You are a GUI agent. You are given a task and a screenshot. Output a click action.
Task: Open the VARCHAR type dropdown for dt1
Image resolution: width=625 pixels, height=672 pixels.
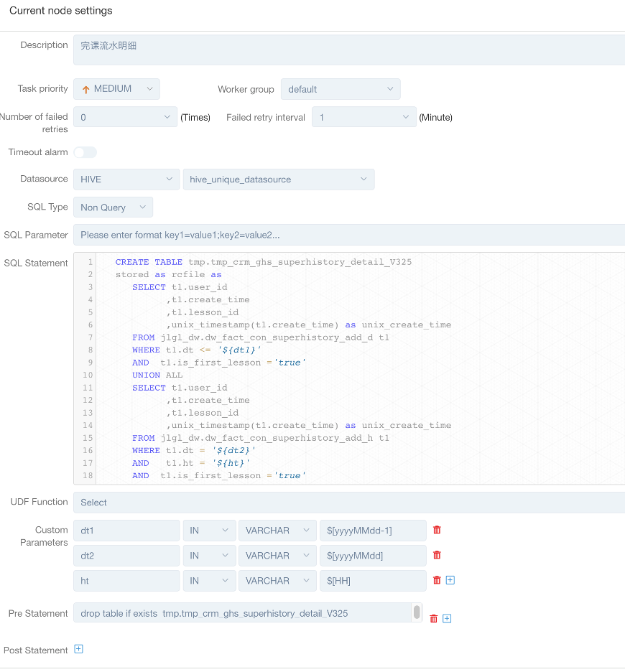pyautogui.click(x=277, y=531)
